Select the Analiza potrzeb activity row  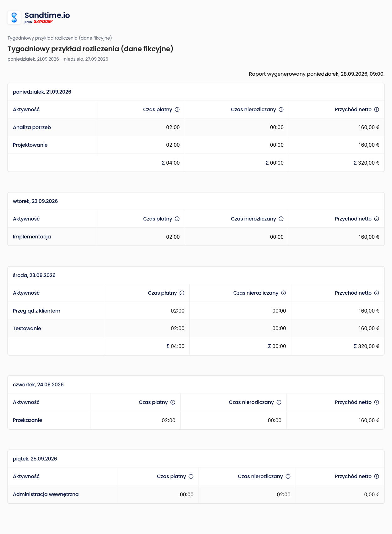click(x=196, y=127)
